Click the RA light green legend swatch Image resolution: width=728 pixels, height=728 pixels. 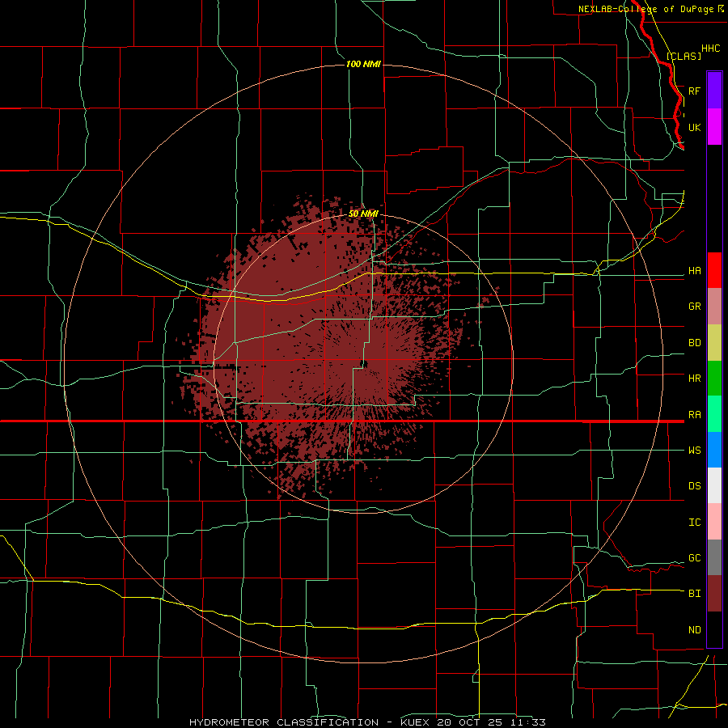click(x=714, y=414)
